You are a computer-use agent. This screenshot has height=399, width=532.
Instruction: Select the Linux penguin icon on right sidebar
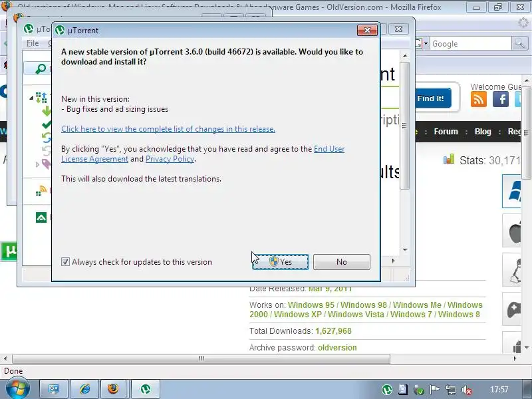point(512,270)
